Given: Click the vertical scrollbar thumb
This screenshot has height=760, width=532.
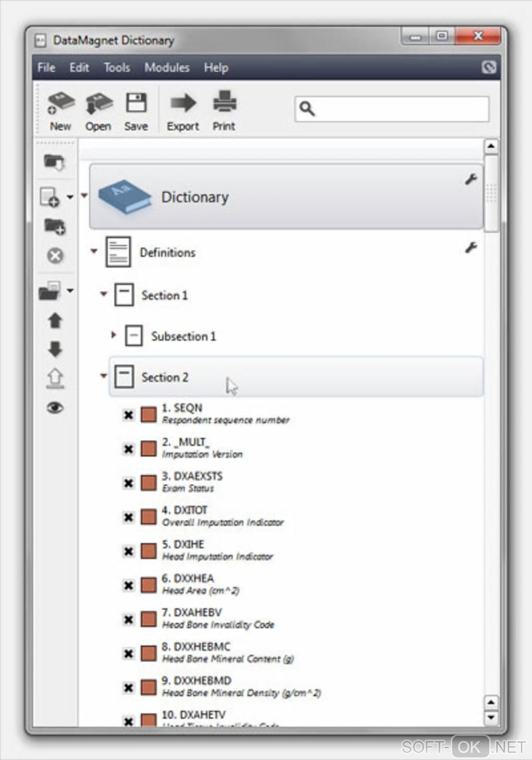Looking at the screenshot, I should coord(491,193).
